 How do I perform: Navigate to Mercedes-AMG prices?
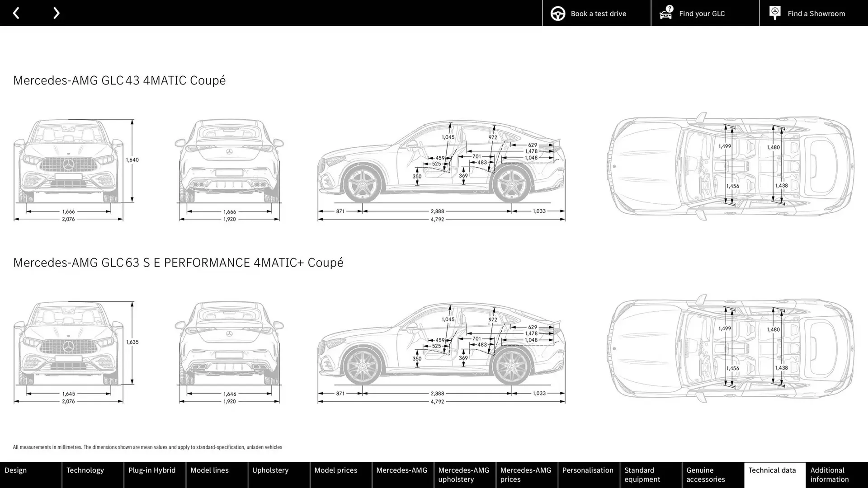click(526, 474)
